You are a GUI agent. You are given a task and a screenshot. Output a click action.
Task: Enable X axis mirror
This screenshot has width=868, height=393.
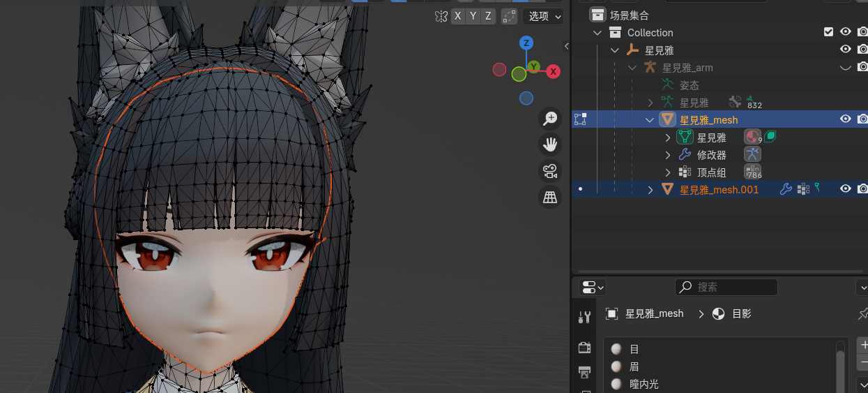tap(458, 16)
